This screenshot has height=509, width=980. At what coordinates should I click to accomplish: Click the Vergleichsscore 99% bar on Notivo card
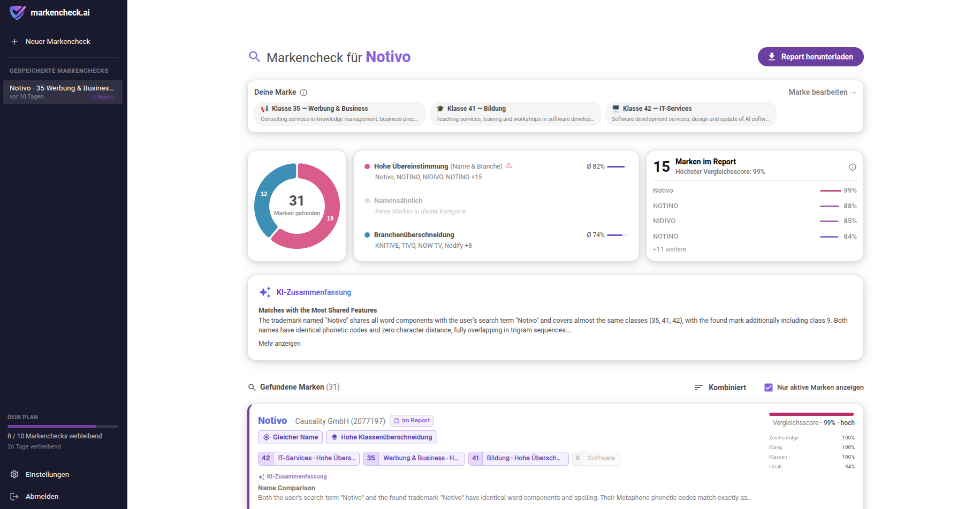[x=811, y=414]
